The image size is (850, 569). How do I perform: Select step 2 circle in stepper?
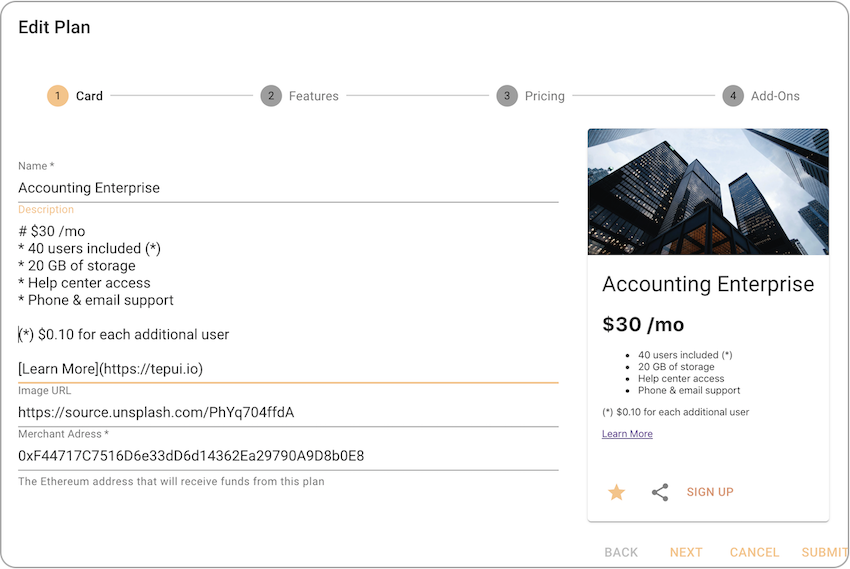(x=271, y=96)
